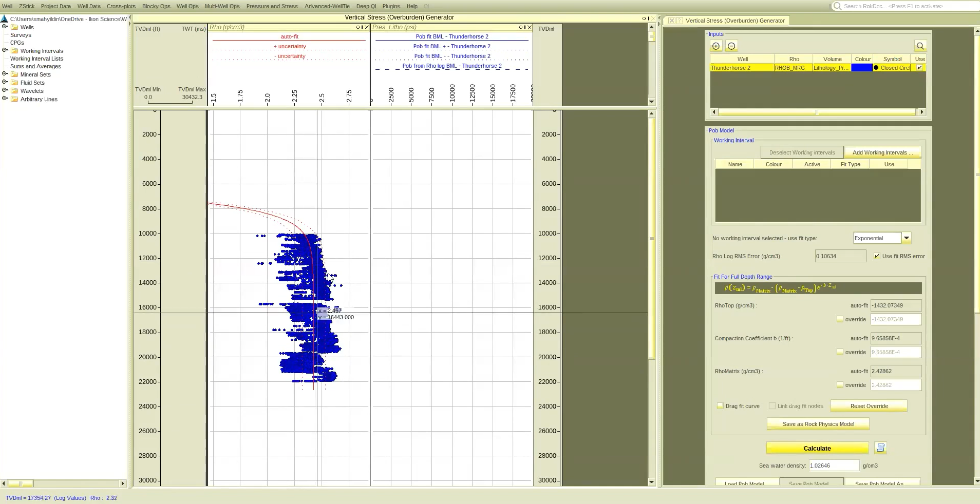
Task: Click the Rho Log RMS Error field
Action: pyautogui.click(x=840, y=256)
